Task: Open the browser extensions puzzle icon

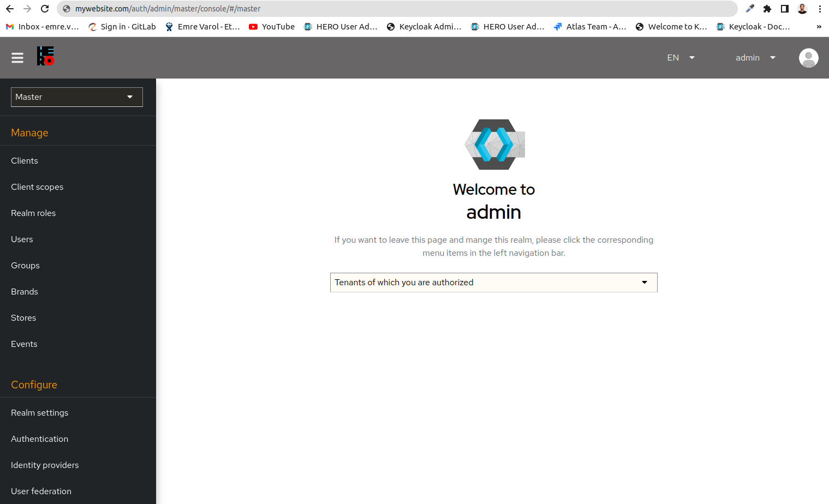Action: (x=767, y=9)
